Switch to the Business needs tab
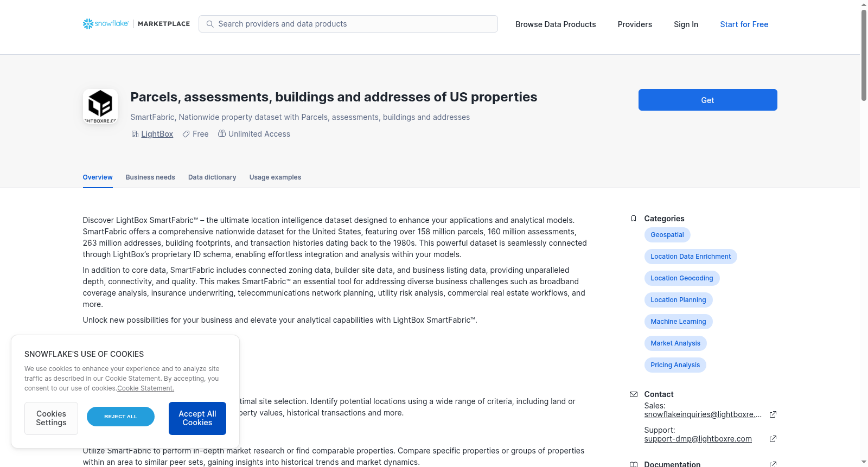This screenshot has height=467, width=868. click(150, 177)
